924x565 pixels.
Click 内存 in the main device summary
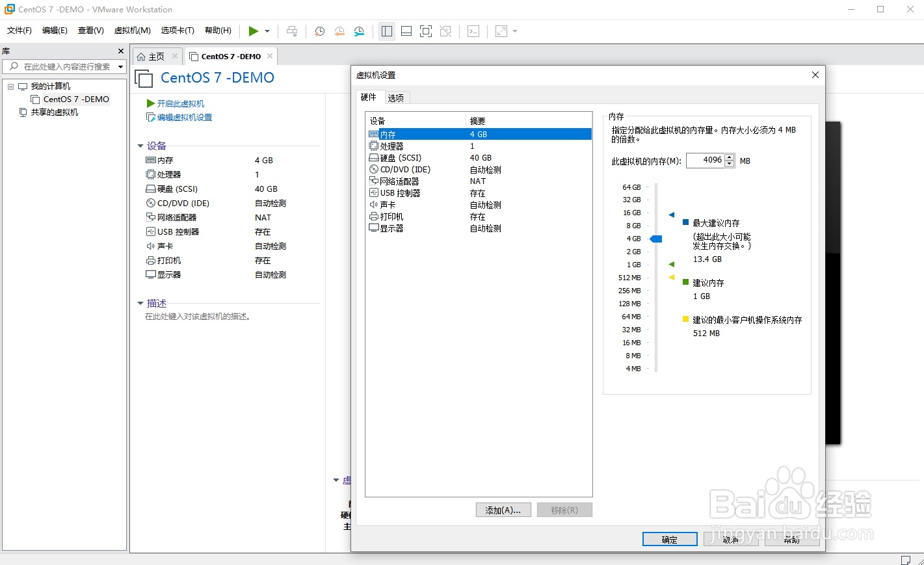pyautogui.click(x=165, y=161)
